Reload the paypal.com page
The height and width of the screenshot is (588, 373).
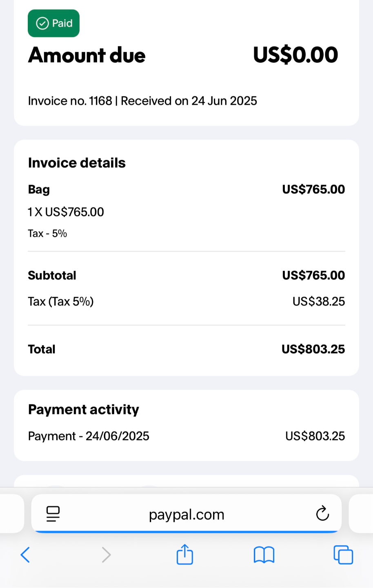pyautogui.click(x=322, y=514)
